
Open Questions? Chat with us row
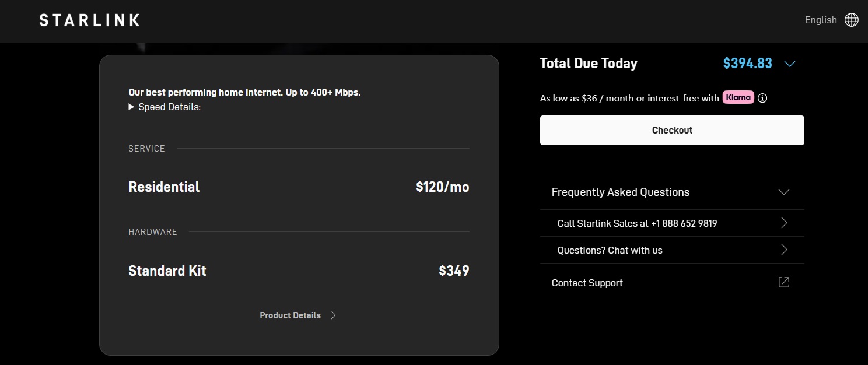pos(610,250)
